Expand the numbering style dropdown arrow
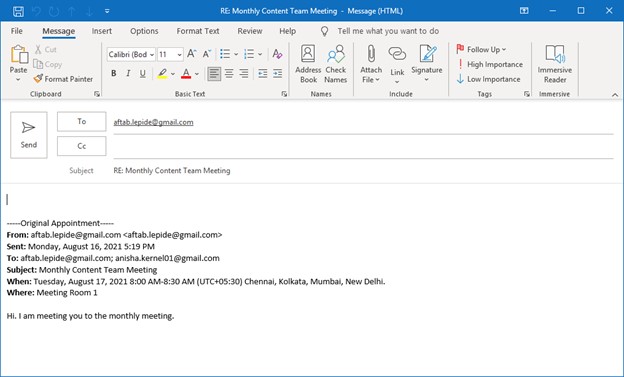 pos(260,54)
